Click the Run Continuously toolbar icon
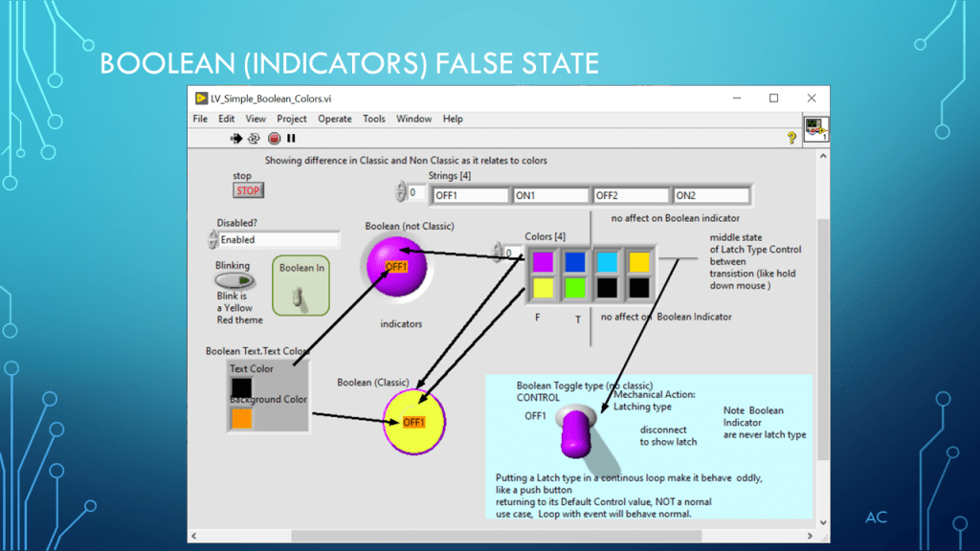 254,139
